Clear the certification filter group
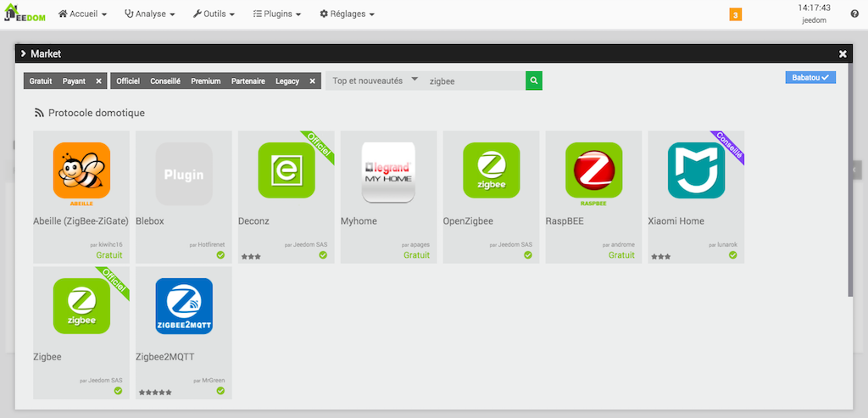This screenshot has height=418, width=868. pyautogui.click(x=312, y=81)
